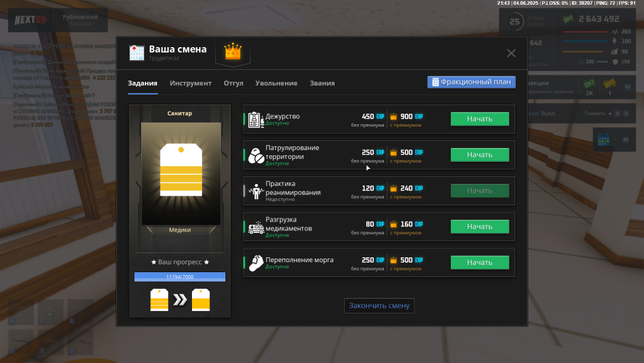Select the Увольнение tab
The image size is (644, 363).
(x=276, y=83)
